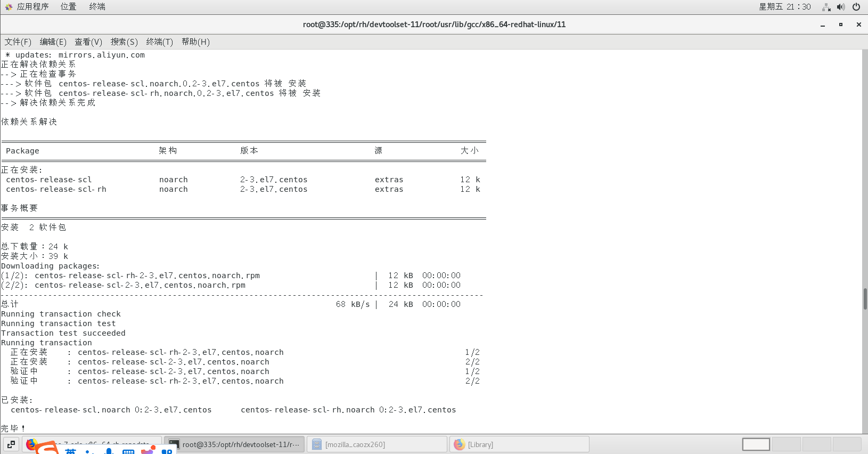Viewport: 868px width, 454px height.
Task: Click the terminal window title text
Action: tap(434, 25)
